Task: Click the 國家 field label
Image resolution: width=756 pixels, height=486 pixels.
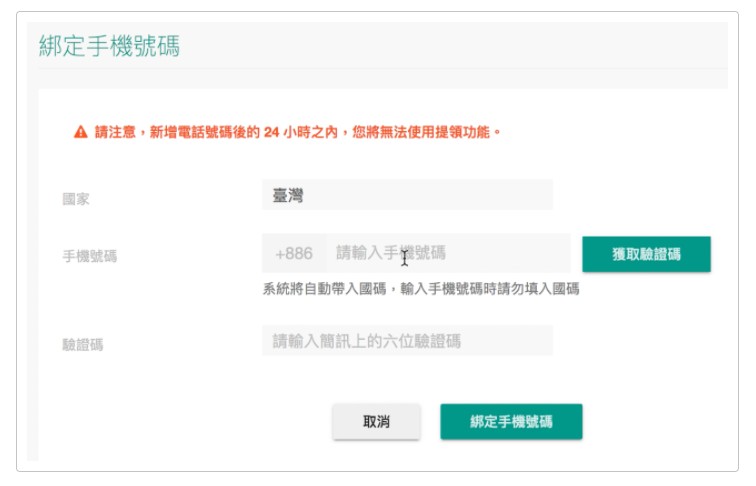Action: (x=76, y=199)
